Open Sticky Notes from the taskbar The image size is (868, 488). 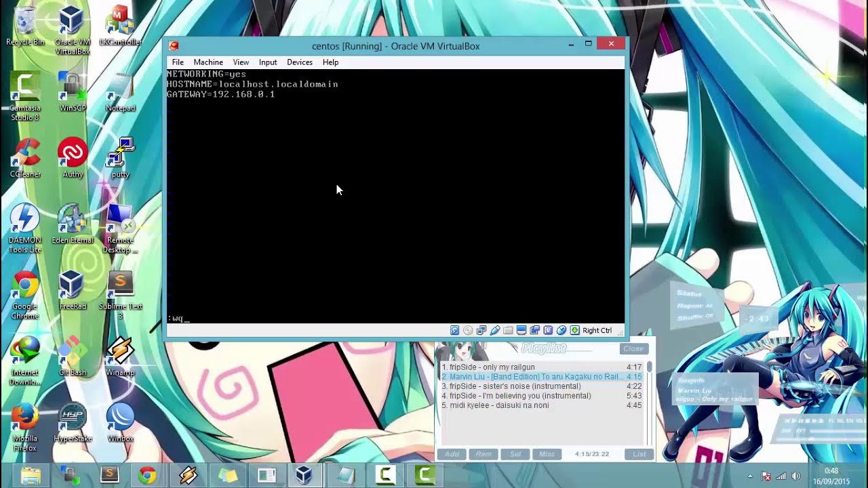227,475
